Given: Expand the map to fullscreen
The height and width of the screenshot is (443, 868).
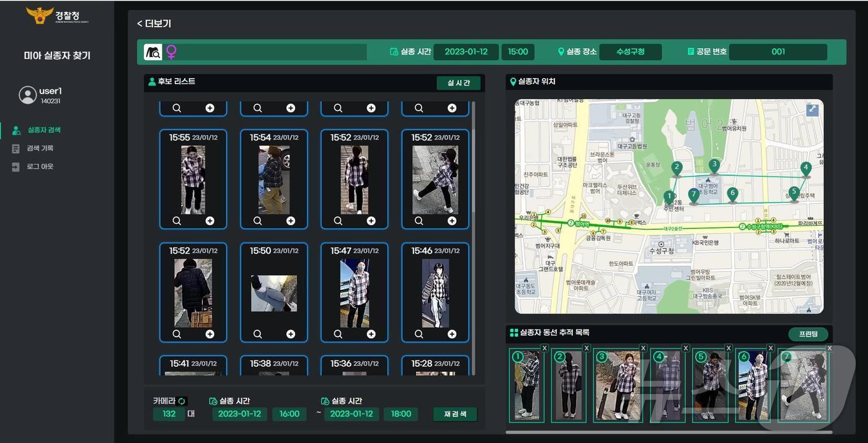Looking at the screenshot, I should [x=812, y=110].
